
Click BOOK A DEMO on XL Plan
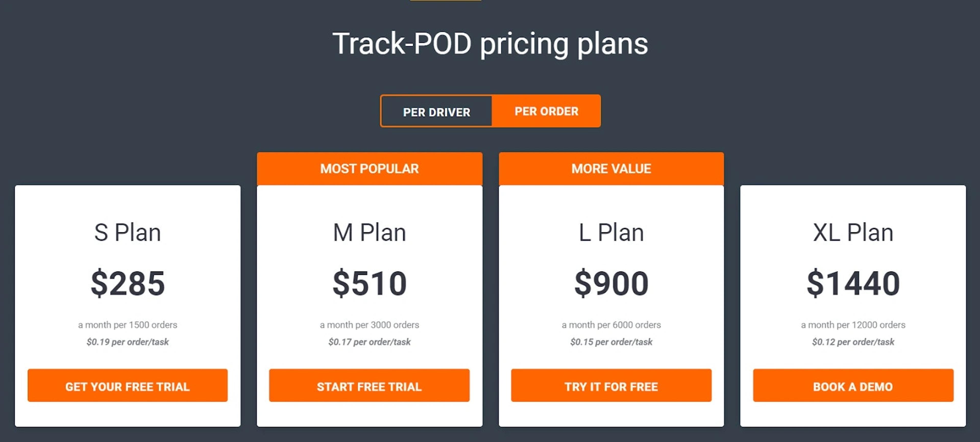(x=852, y=386)
